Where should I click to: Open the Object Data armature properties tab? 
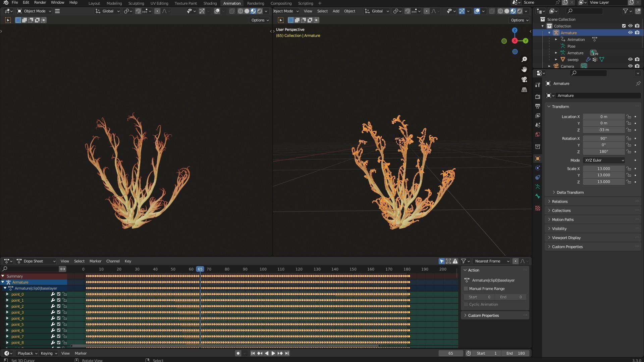538,187
